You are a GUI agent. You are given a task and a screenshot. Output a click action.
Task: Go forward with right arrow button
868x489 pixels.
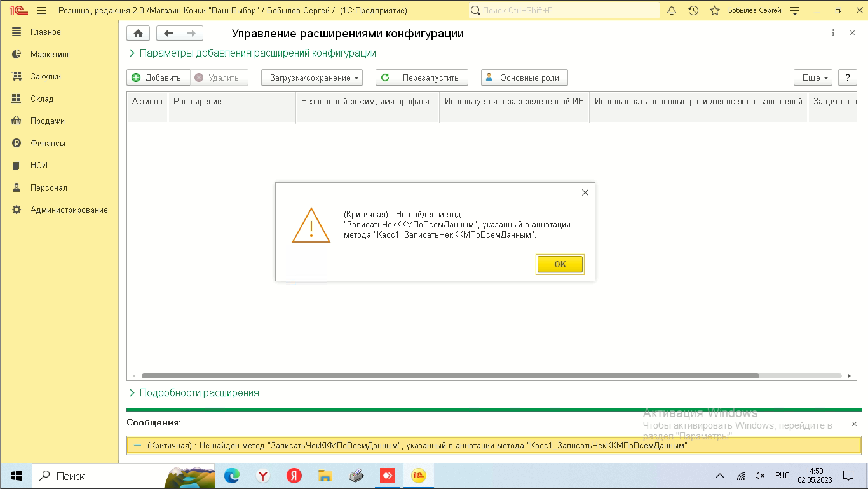[x=191, y=34]
